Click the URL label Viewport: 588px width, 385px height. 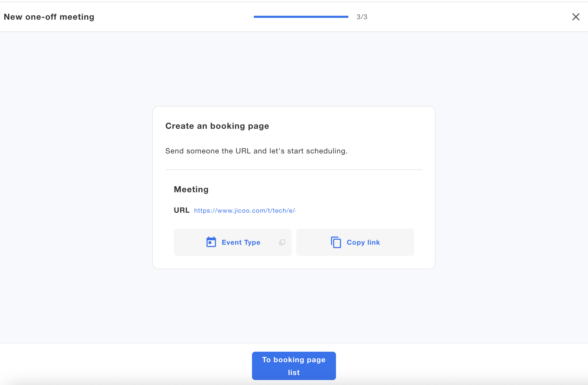click(x=181, y=210)
